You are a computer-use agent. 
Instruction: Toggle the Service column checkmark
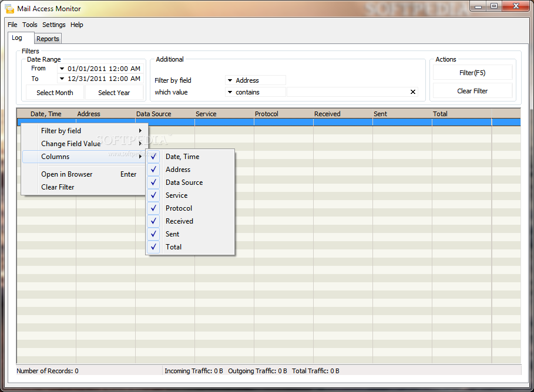[x=153, y=195]
